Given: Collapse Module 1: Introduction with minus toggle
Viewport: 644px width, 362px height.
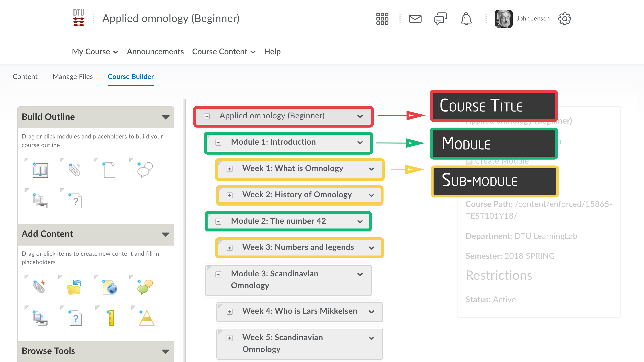Looking at the screenshot, I should pos(218,142).
